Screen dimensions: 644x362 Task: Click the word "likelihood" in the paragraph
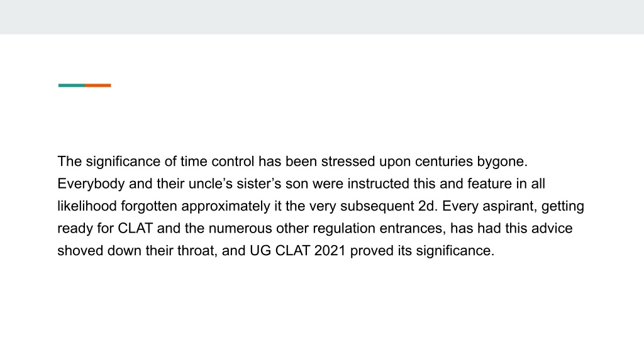87,206
